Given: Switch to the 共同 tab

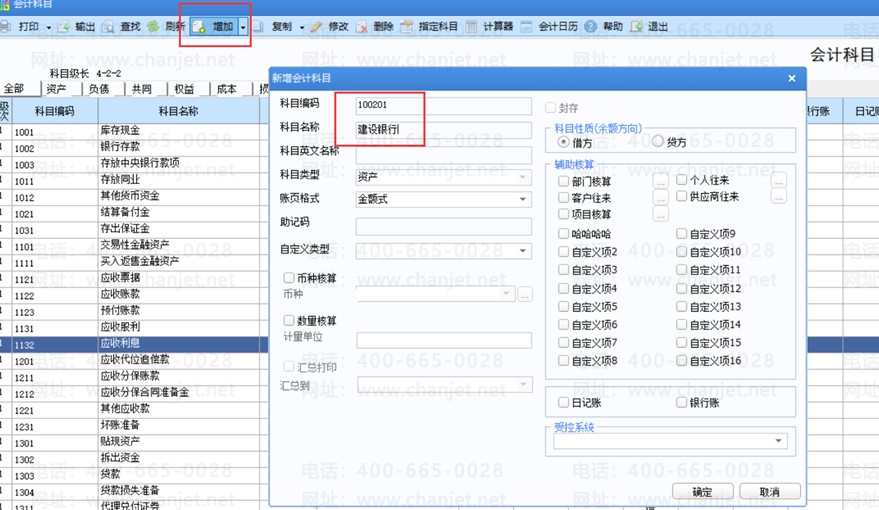Looking at the screenshot, I should tap(142, 89).
